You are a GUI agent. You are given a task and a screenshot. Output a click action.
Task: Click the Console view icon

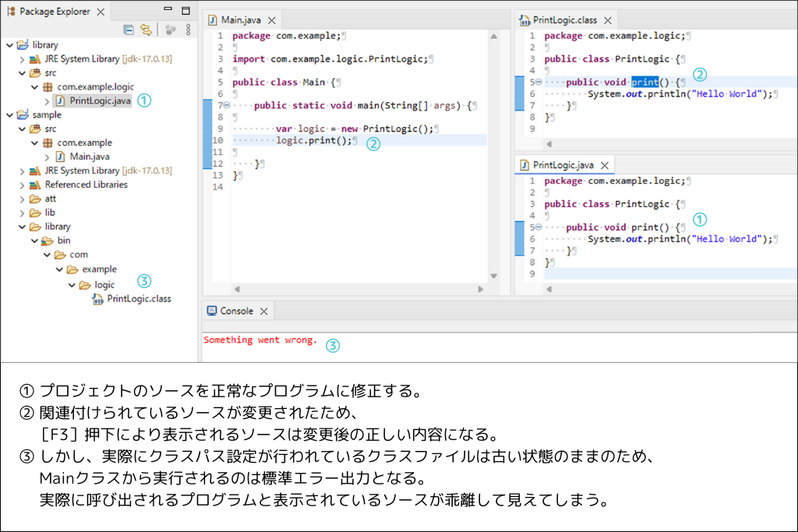[x=212, y=311]
